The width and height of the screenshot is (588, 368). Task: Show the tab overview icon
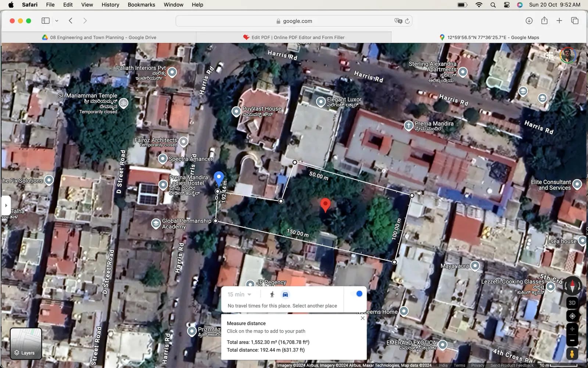(x=575, y=21)
